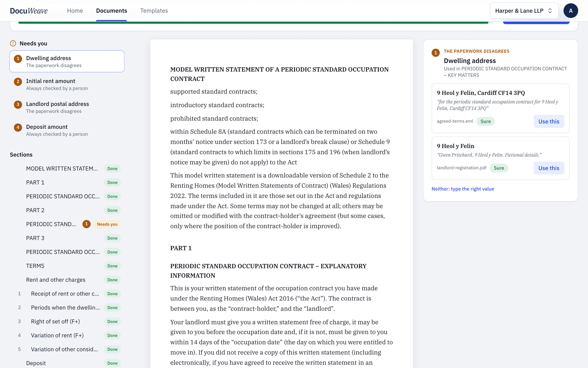Viewport: 588px width, 368px height.
Task: Click the number 1 badge beside PERIODIC STAND...
Action: pos(86,224)
